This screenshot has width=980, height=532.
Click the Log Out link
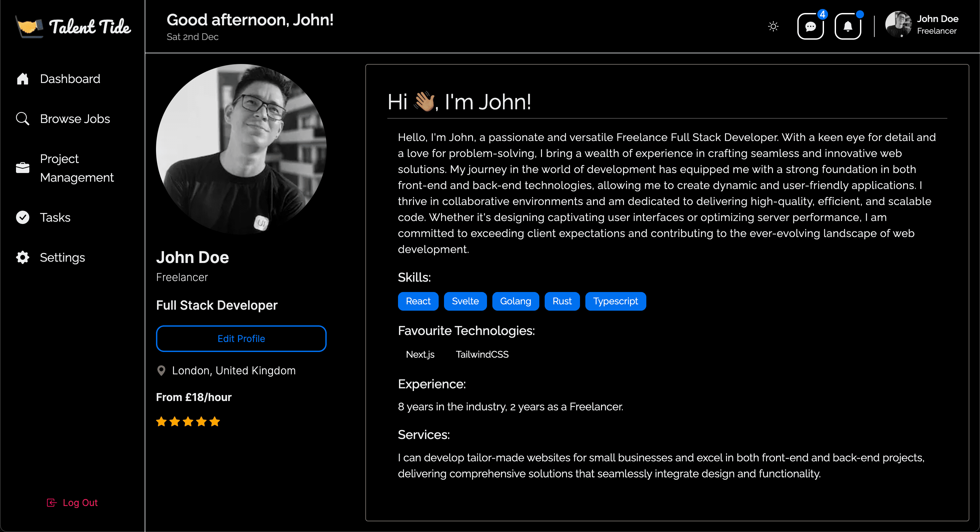tap(72, 503)
